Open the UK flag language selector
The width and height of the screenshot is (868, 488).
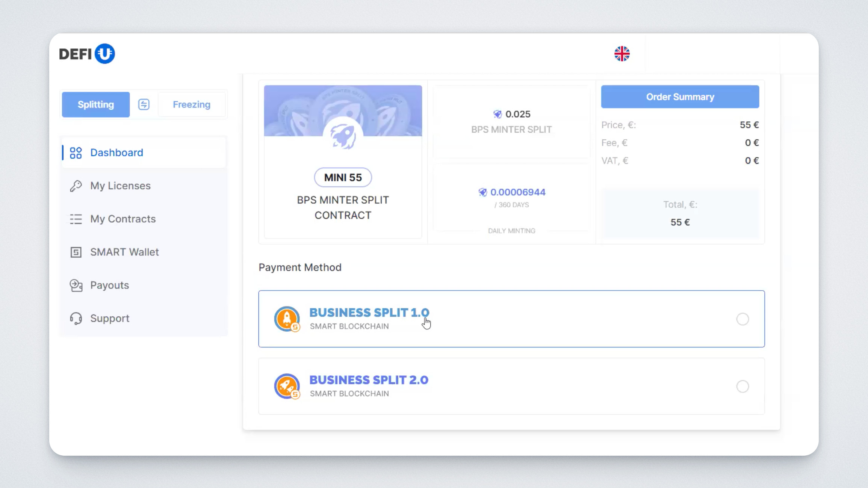tap(622, 54)
